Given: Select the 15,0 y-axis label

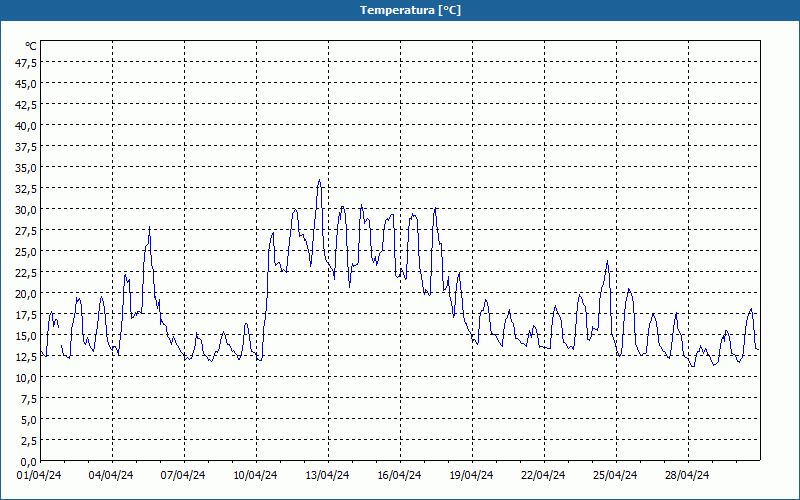Looking at the screenshot, I should click(x=26, y=336).
